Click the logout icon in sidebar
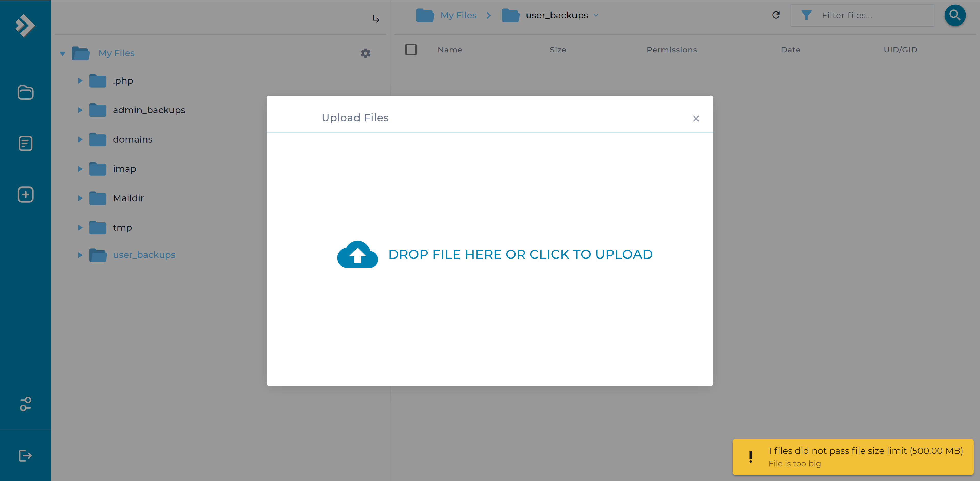Viewport: 980px width, 481px height. 26,456
